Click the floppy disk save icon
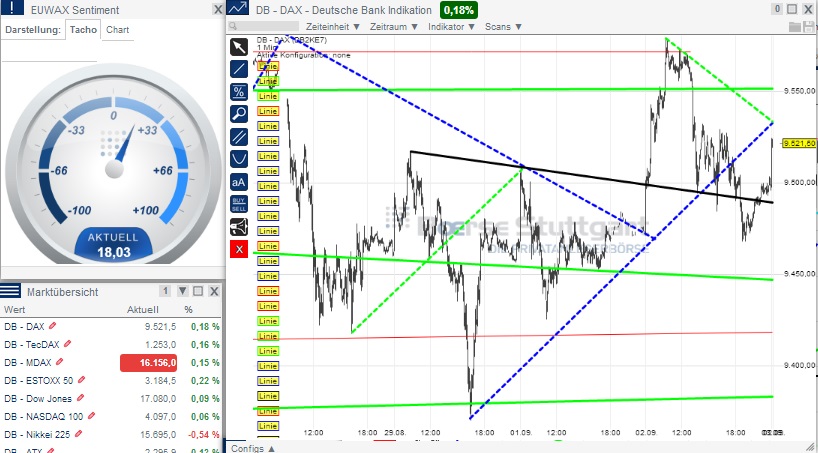The height and width of the screenshot is (453, 818). tap(810, 27)
